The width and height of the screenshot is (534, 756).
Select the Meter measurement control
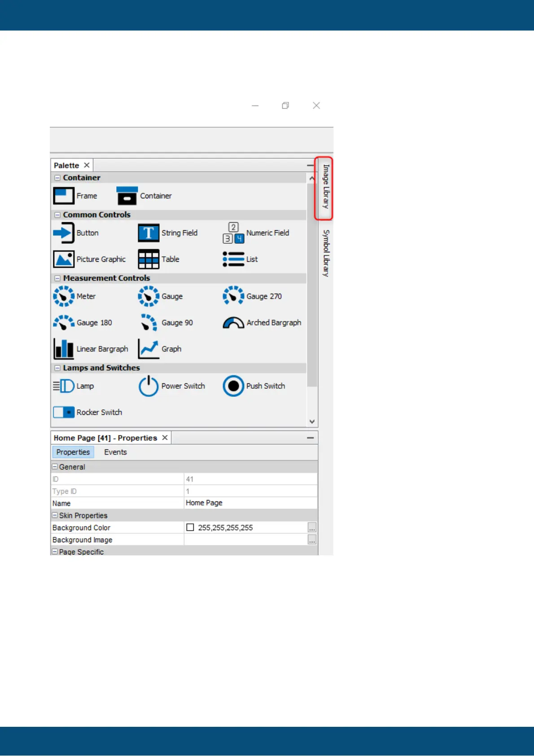coord(74,296)
